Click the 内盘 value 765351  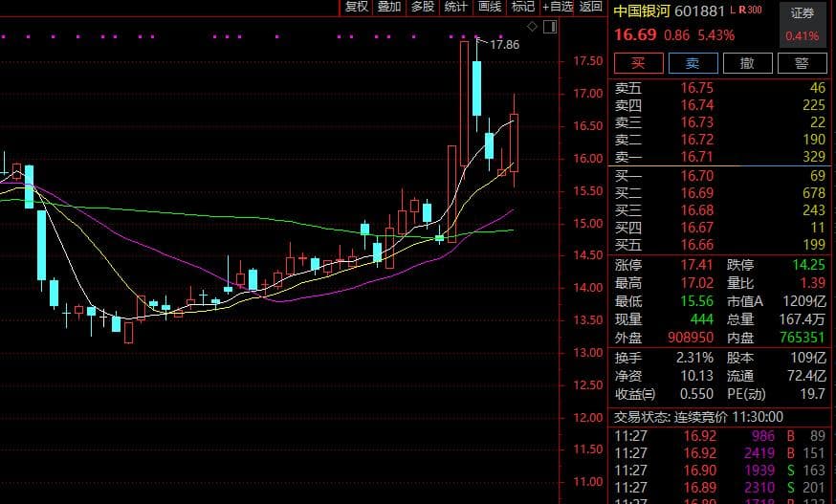[x=802, y=337]
